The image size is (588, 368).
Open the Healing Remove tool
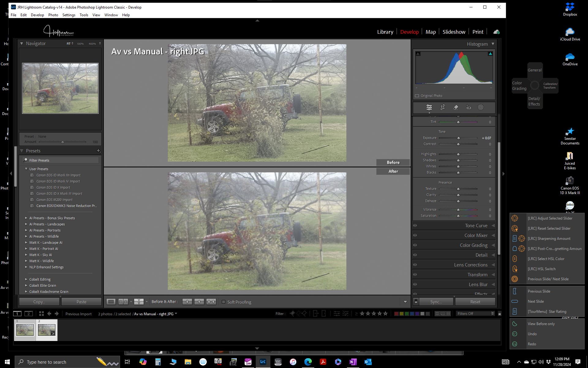point(456,107)
